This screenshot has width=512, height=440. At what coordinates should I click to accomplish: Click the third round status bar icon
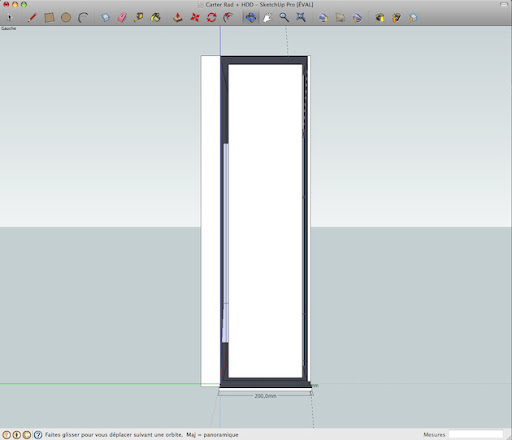[x=27, y=435]
